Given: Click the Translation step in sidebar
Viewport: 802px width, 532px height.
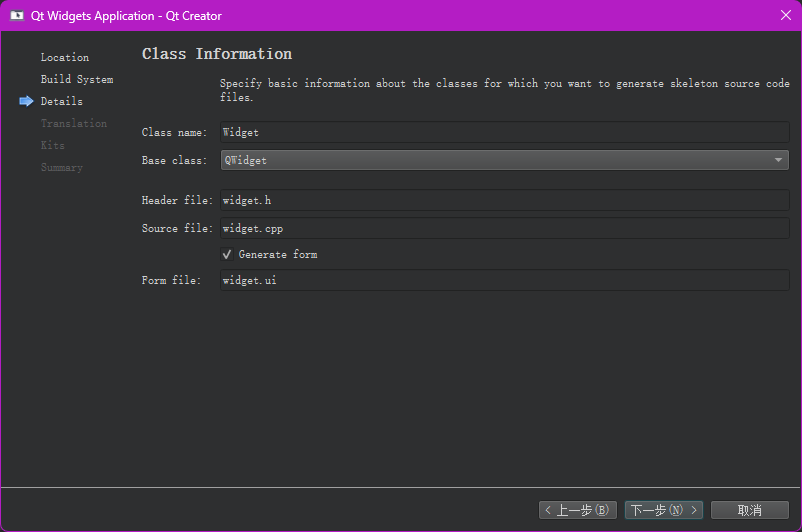Looking at the screenshot, I should (74, 124).
